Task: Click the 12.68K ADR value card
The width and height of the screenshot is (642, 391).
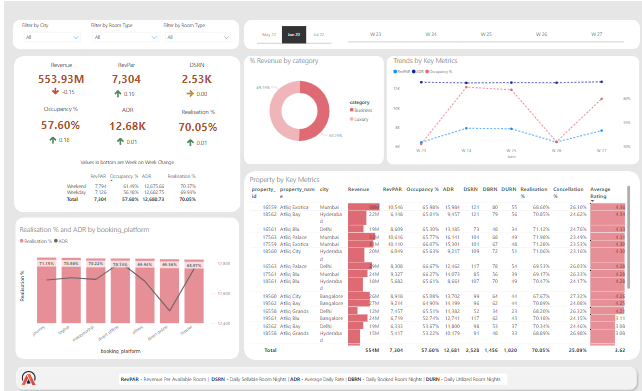Action: click(x=127, y=126)
